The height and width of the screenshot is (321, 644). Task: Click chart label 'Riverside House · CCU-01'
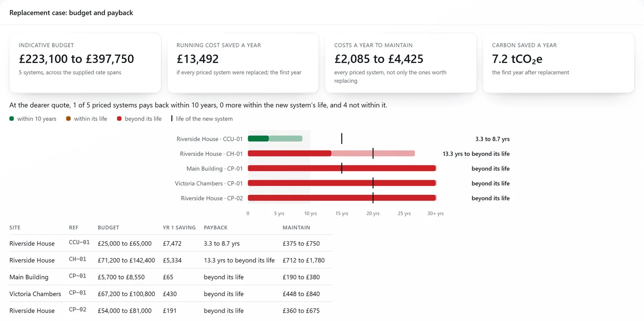pyautogui.click(x=210, y=139)
